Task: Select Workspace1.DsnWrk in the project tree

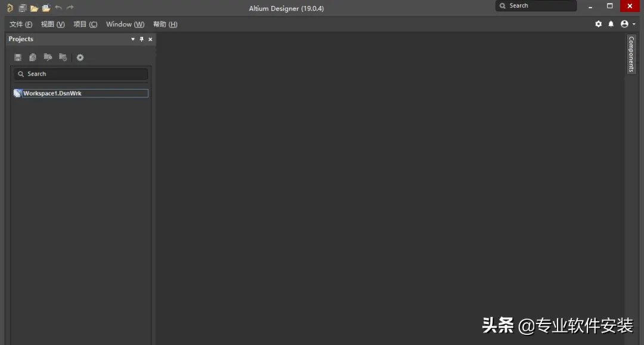Action: (x=81, y=93)
